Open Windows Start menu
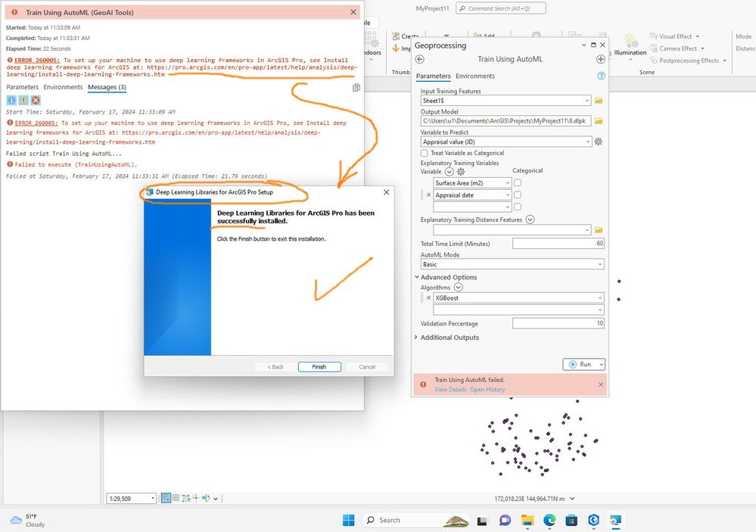 (349, 520)
